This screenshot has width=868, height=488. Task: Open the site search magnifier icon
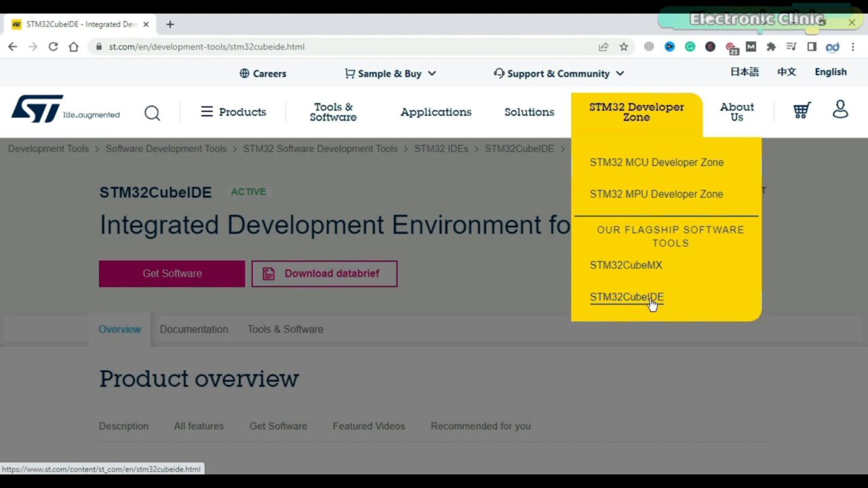pos(153,113)
